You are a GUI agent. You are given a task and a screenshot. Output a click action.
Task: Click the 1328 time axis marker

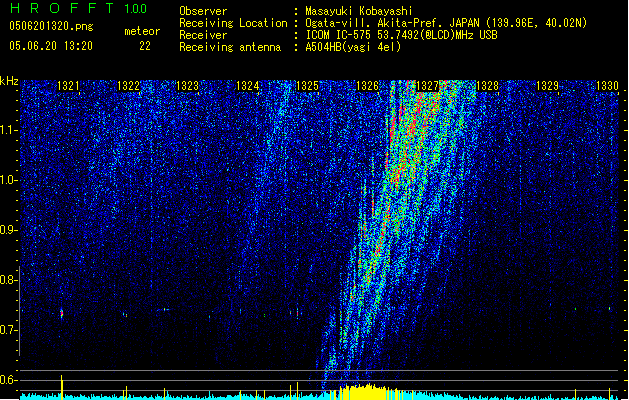tap(487, 86)
